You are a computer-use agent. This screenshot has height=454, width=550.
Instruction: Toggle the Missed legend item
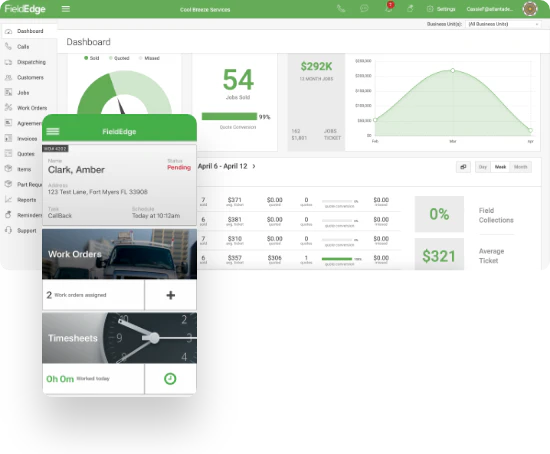(x=149, y=58)
